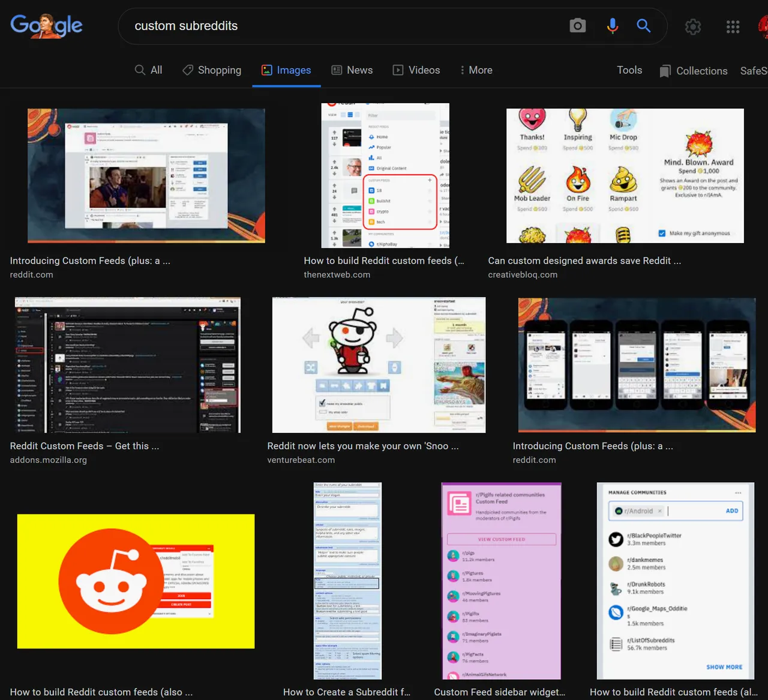Open the create subreddit form thumbnail
Image resolution: width=768 pixels, height=700 pixels.
(x=348, y=581)
